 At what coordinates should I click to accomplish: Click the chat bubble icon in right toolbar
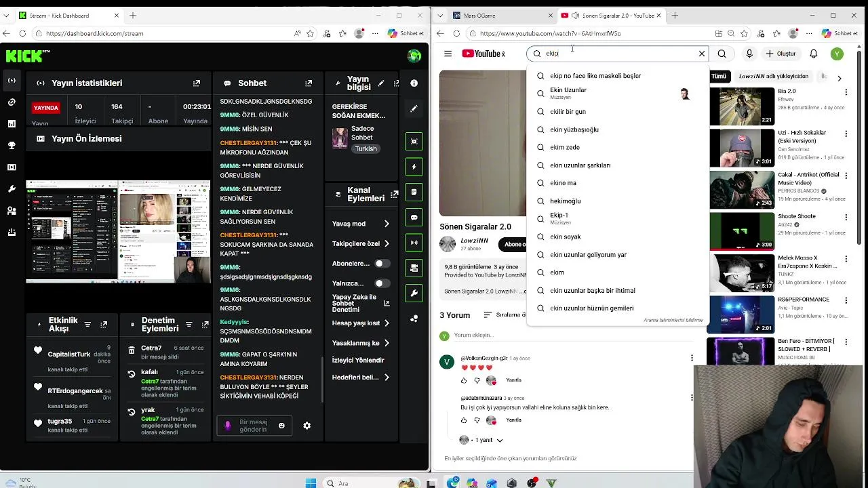[x=414, y=218]
